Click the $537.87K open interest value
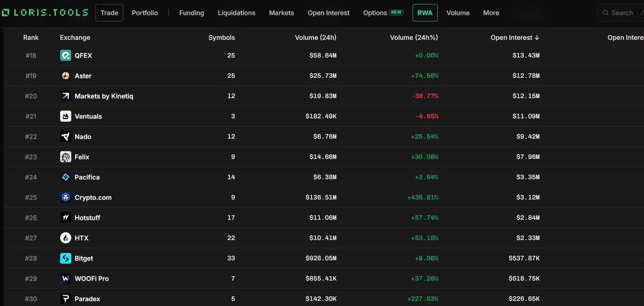 524,258
